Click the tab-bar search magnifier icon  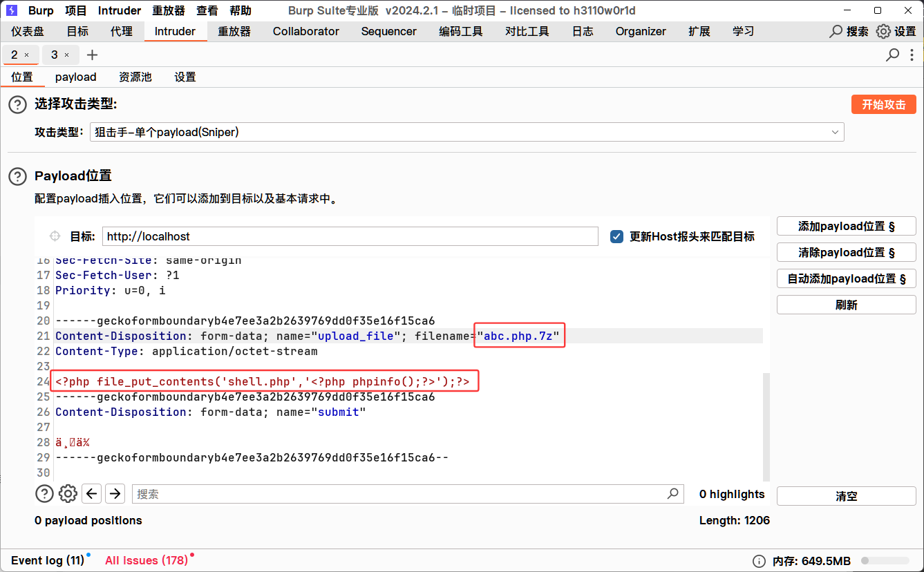coord(893,55)
